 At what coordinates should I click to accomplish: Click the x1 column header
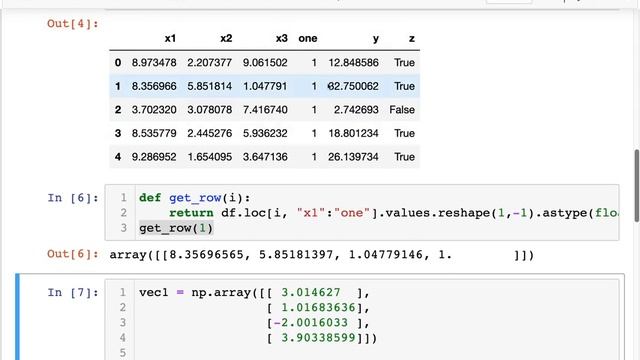click(170, 38)
